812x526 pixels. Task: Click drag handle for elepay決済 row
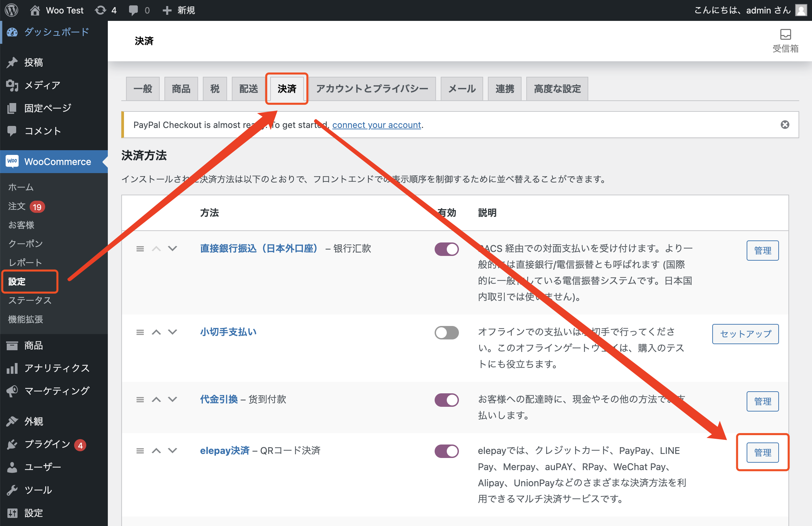[x=140, y=451]
